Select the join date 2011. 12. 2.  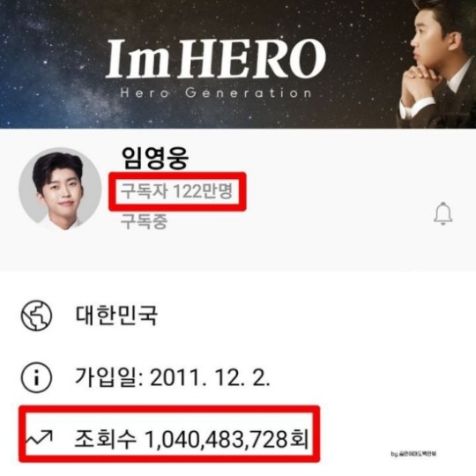(x=210, y=377)
